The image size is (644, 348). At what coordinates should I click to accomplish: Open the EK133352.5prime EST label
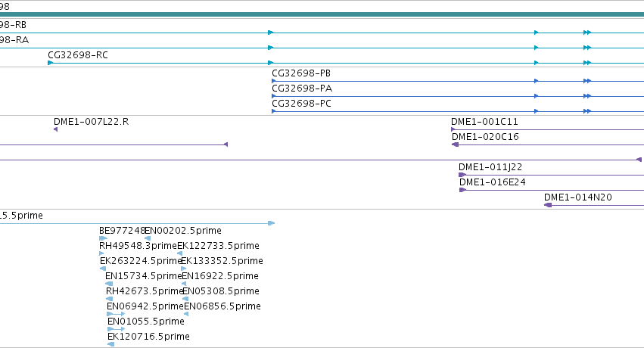coord(222,261)
